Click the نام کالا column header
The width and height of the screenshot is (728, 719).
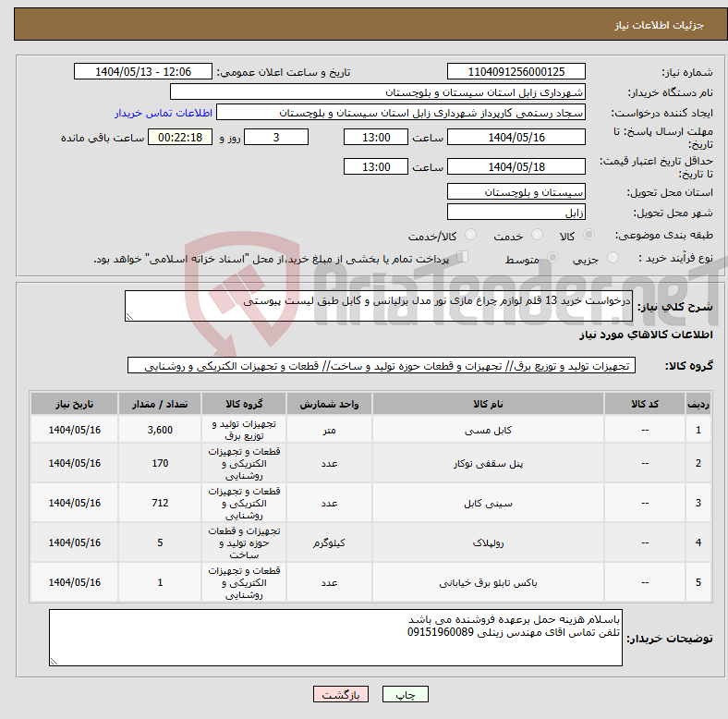point(488,404)
